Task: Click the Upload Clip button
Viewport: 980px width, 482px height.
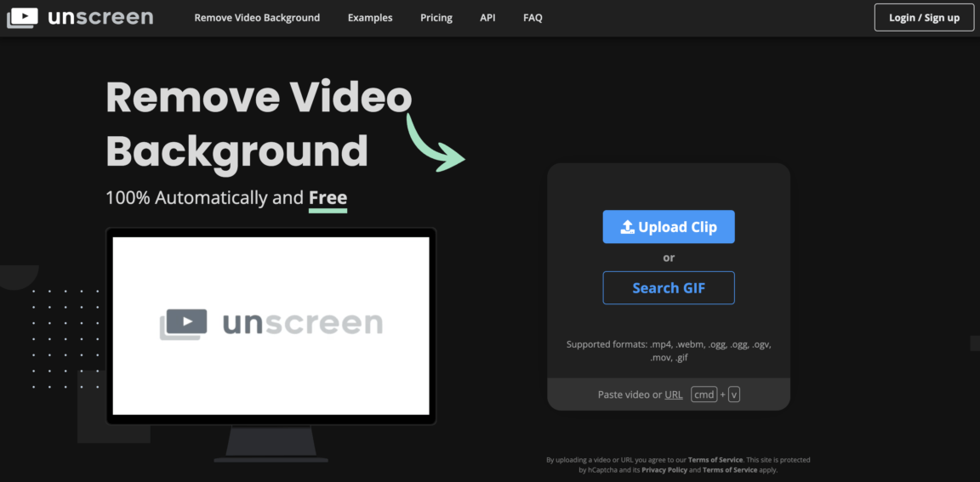Action: point(668,227)
